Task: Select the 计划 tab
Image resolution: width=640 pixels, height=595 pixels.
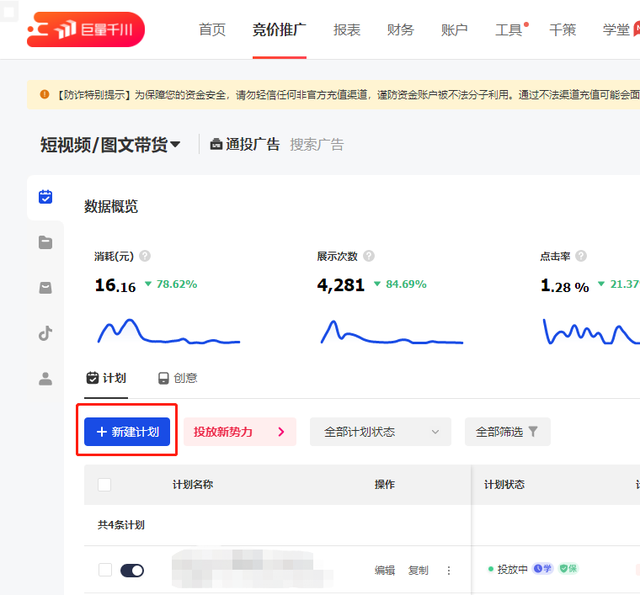Action: pyautogui.click(x=106, y=378)
